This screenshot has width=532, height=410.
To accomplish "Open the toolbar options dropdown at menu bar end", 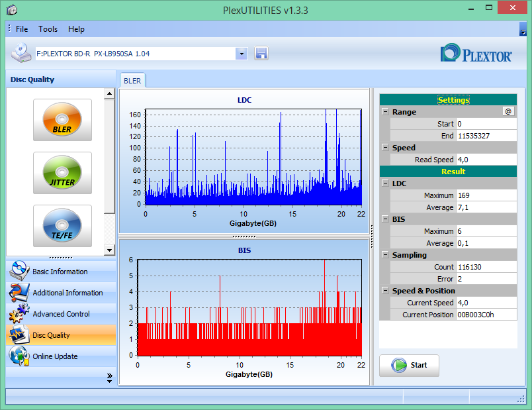I will coord(523,30).
